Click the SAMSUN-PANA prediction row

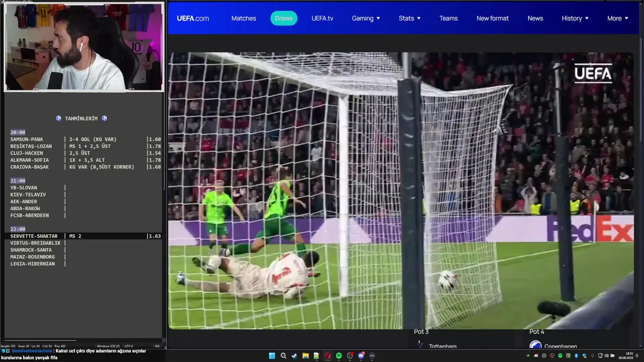[86, 139]
